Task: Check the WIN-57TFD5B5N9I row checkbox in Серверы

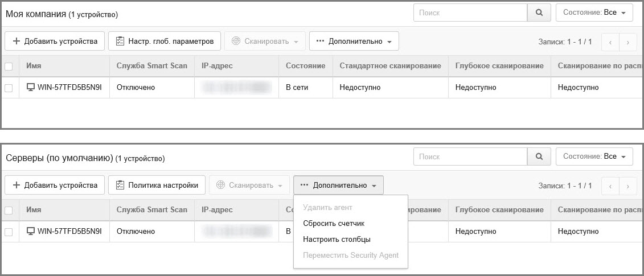Action: click(9, 232)
